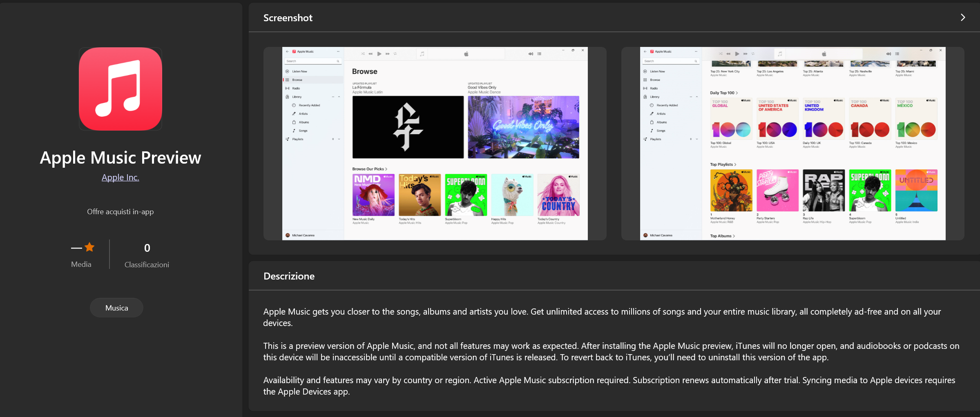Open the first screenshot showing Browse page
This screenshot has width=980, height=417.
[x=435, y=144]
